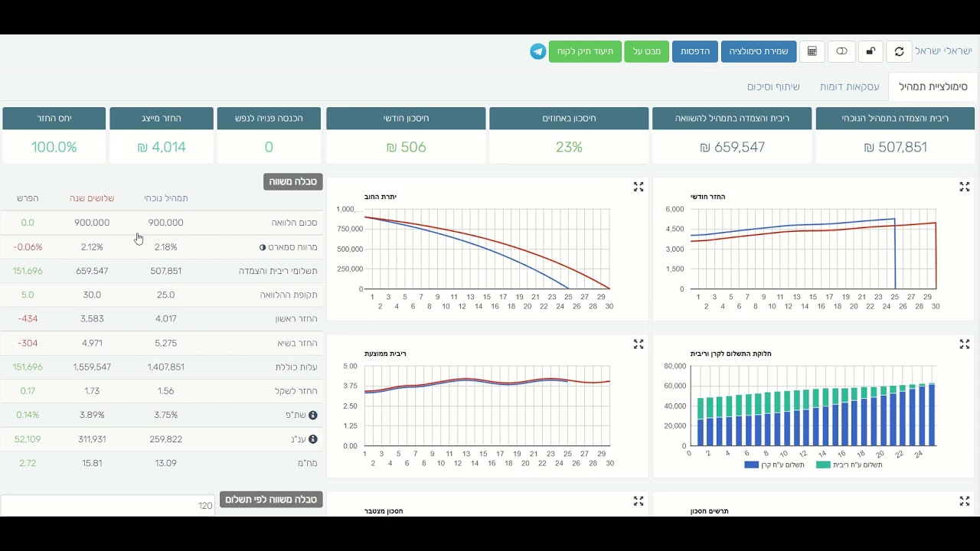Switch to שיתוף וסיכום tab
980x551 pixels.
coord(773,86)
